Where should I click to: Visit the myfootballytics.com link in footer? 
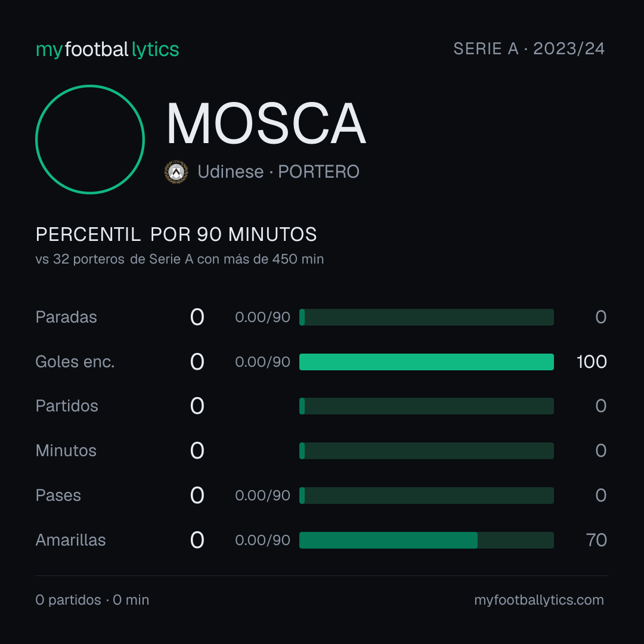pyautogui.click(x=539, y=600)
